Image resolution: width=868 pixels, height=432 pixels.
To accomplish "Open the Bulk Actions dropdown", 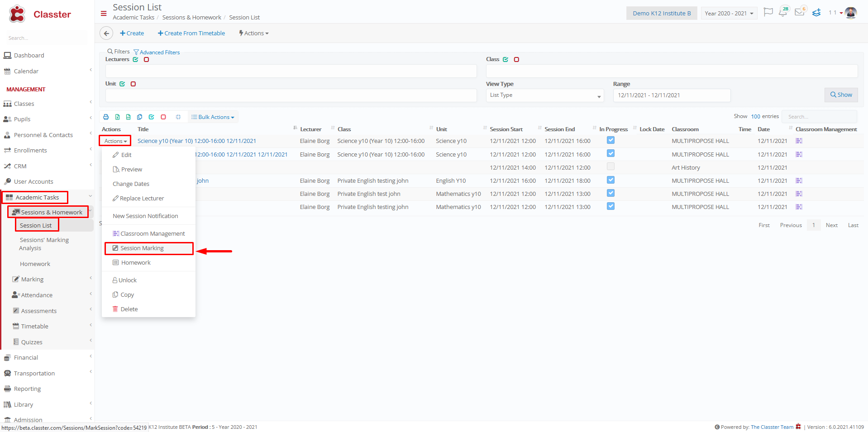I will pyautogui.click(x=213, y=117).
